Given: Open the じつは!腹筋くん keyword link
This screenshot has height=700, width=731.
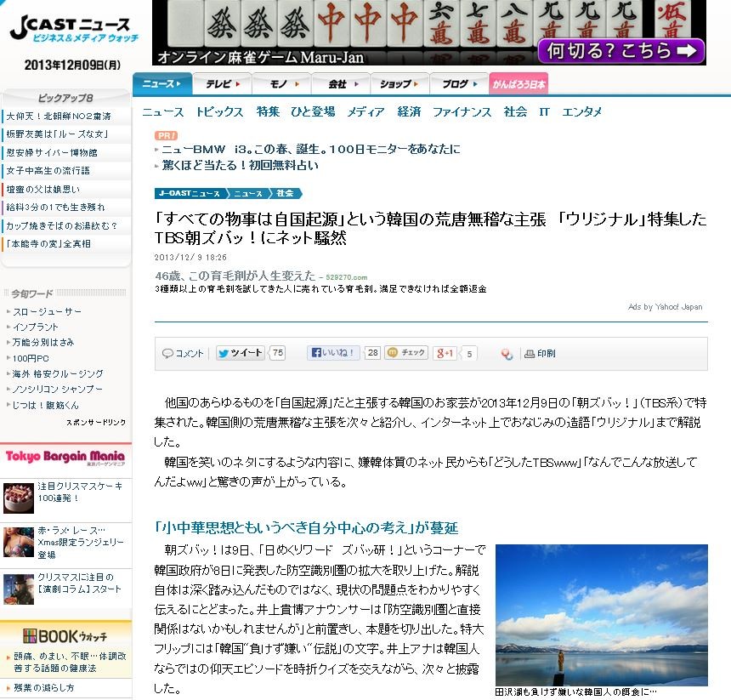Looking at the screenshot, I should [46, 405].
